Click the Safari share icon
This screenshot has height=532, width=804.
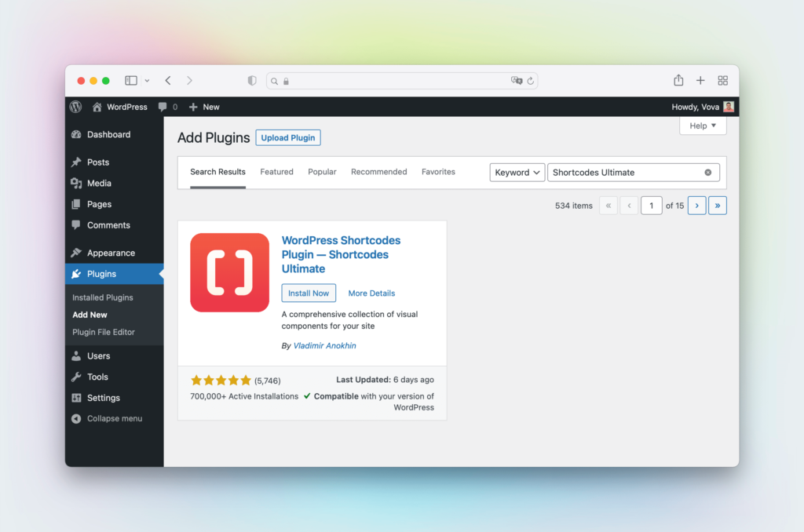[678, 81]
